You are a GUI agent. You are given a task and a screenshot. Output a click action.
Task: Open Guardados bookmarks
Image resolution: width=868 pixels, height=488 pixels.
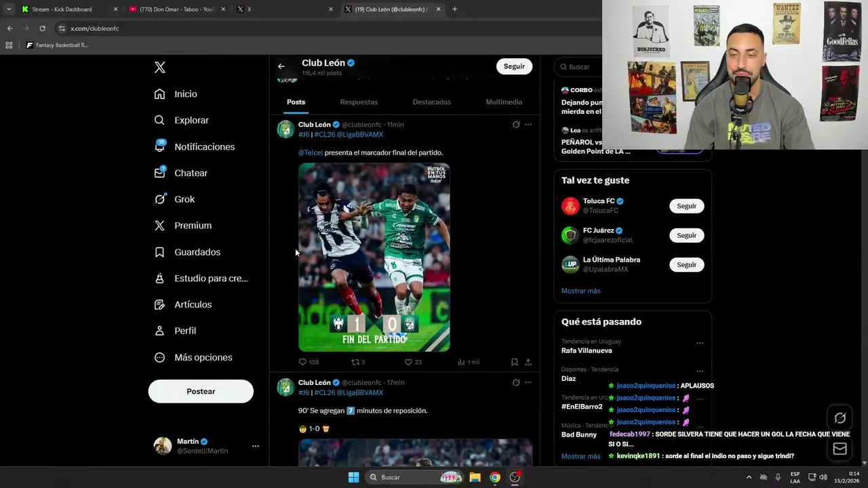coord(187,252)
